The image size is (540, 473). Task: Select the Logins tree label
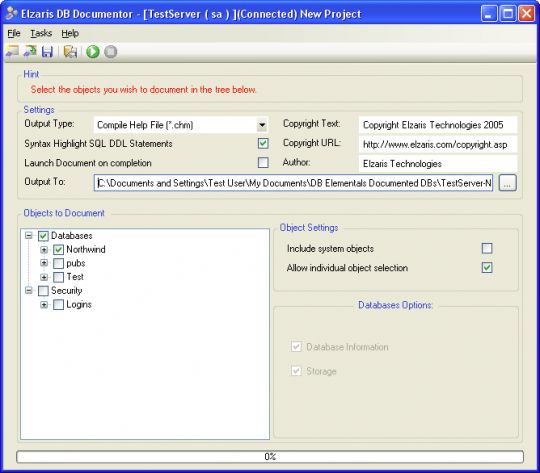pyautogui.click(x=79, y=305)
